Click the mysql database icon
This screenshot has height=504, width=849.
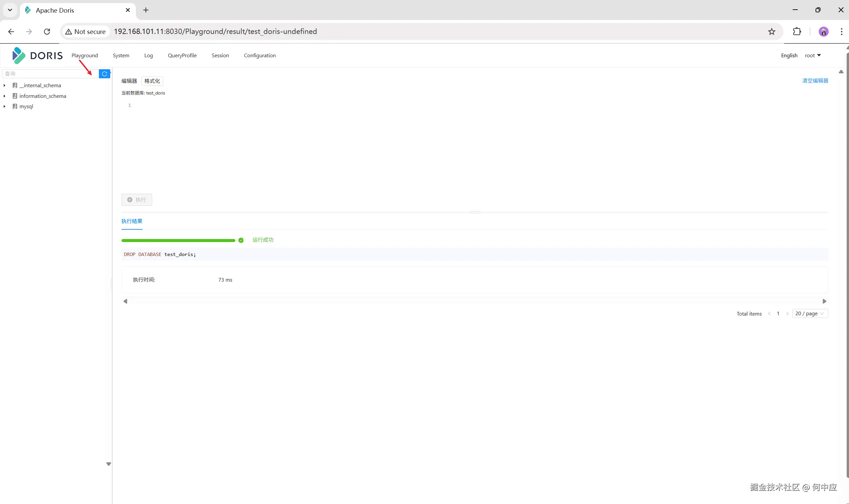tap(15, 106)
